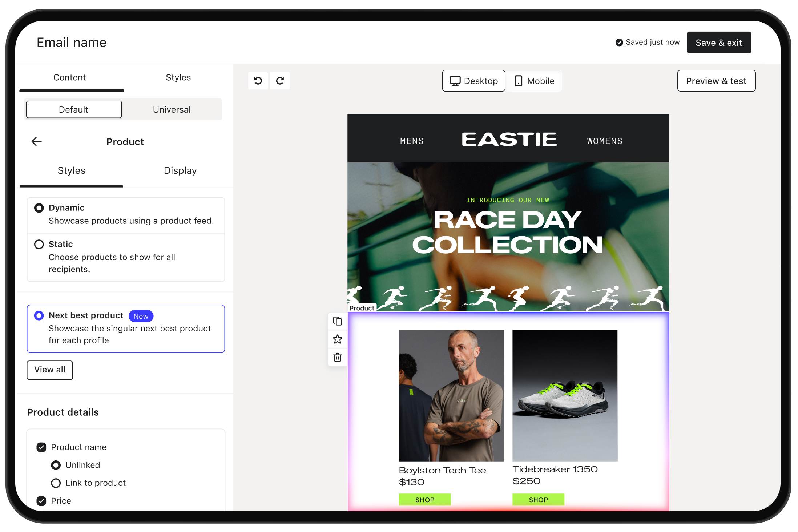Click the Save & exit button
Image resolution: width=798 pixels, height=532 pixels.
point(719,43)
